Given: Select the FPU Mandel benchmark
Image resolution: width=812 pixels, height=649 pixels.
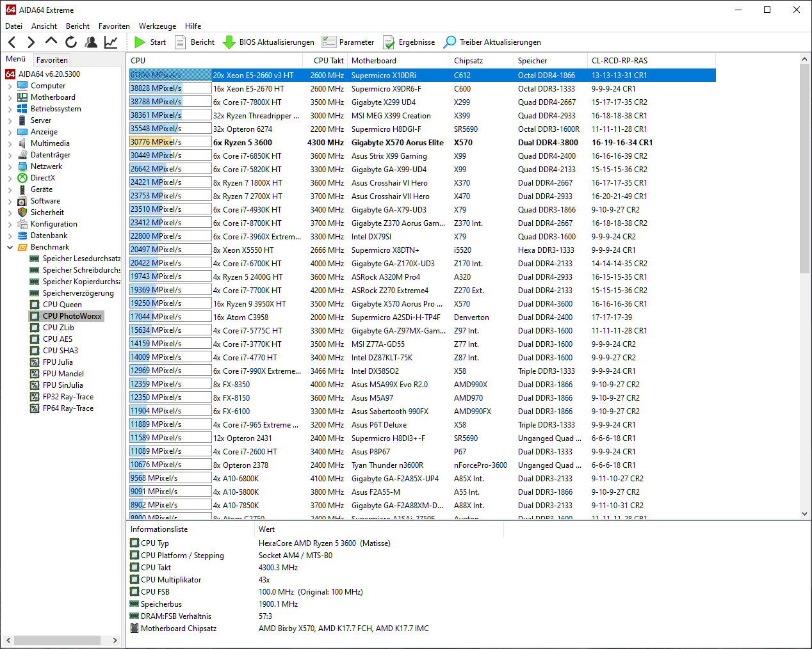Looking at the screenshot, I should [57, 374].
